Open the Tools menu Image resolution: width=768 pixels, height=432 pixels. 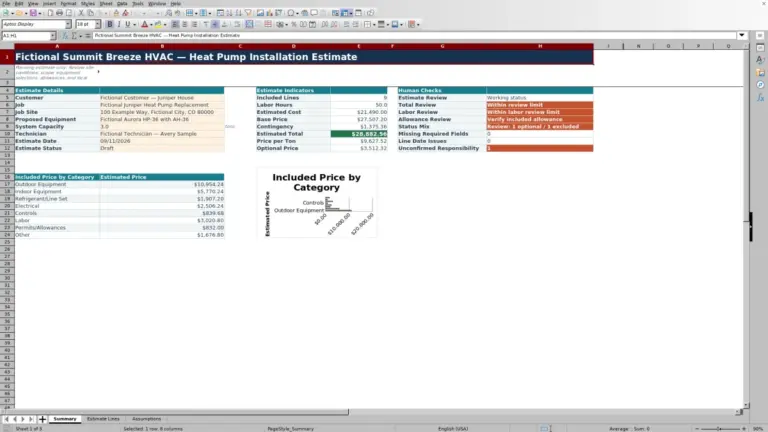pyautogui.click(x=138, y=3)
